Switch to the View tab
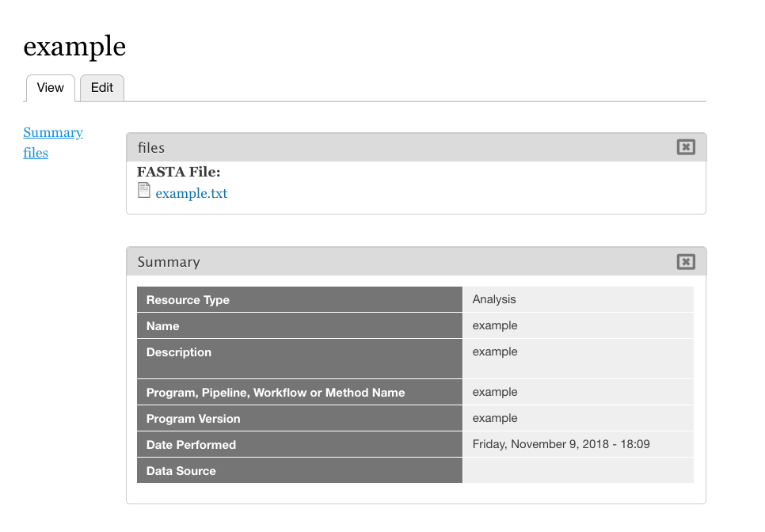 tap(50, 88)
